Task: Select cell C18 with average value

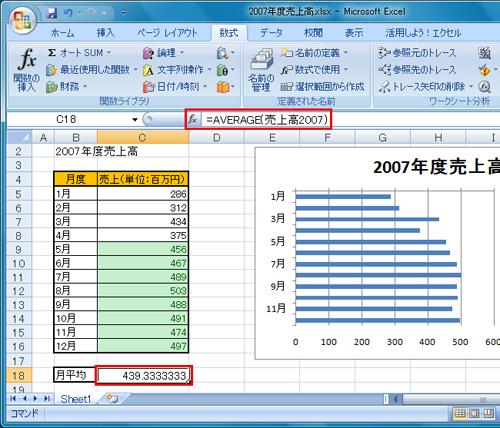Action: 143,375
